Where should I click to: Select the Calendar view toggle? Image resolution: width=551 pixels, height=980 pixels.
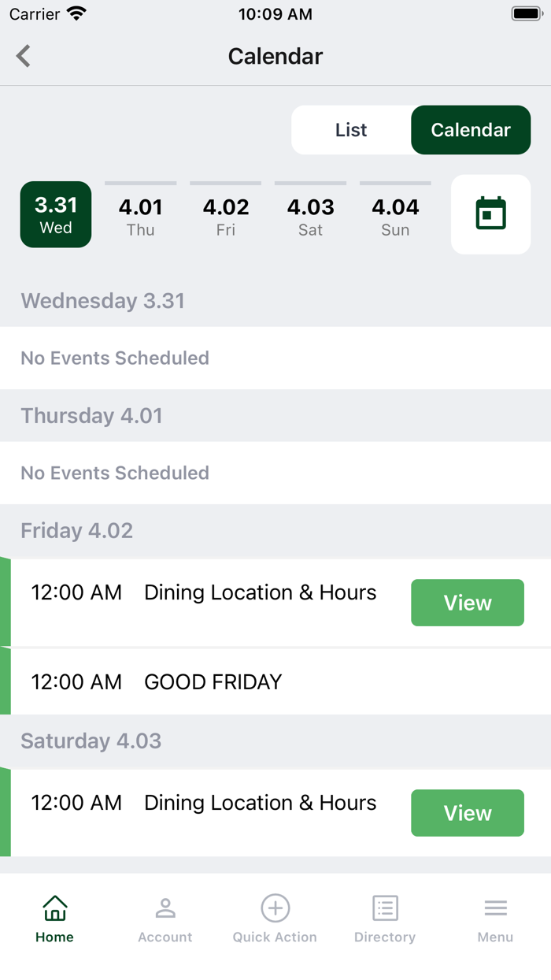click(x=471, y=130)
